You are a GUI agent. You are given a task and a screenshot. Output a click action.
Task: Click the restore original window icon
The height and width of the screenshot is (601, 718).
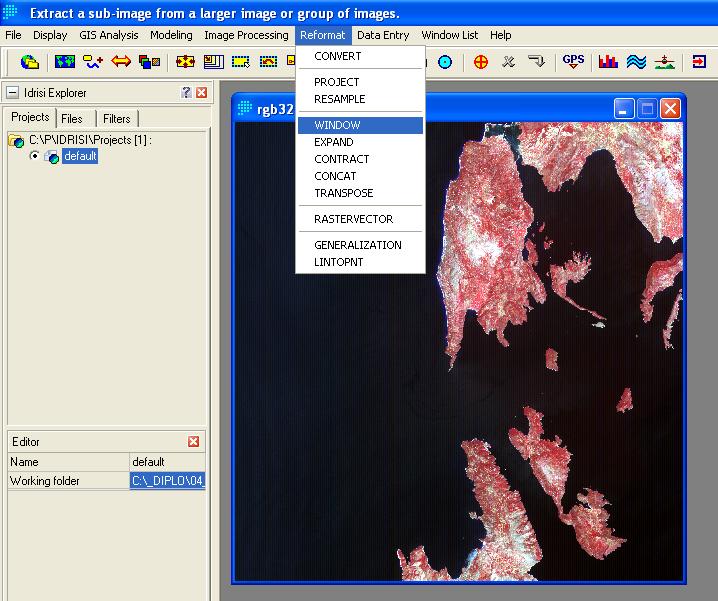click(268, 61)
